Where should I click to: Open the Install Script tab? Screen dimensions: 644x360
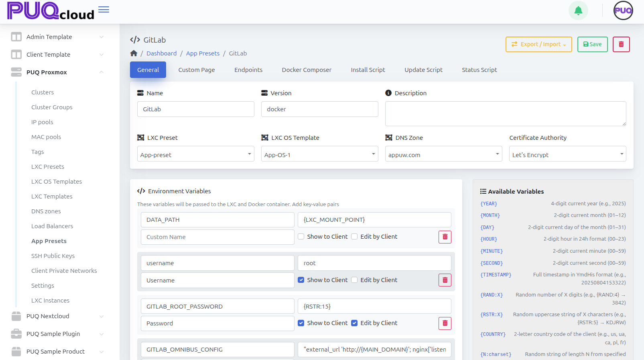[368, 70]
